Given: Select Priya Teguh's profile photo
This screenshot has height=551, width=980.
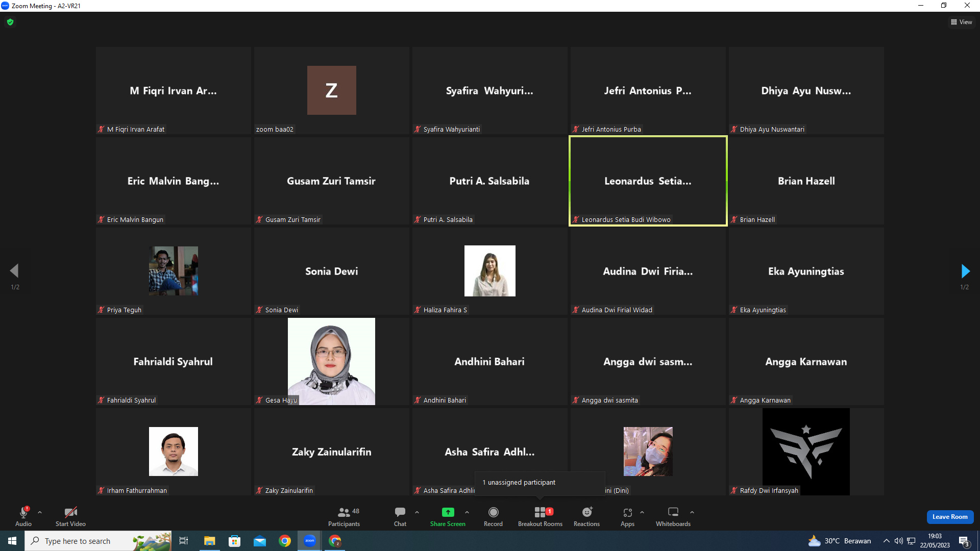Looking at the screenshot, I should tap(174, 271).
